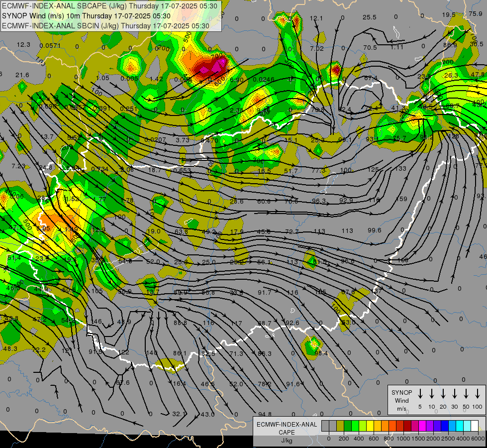Screen dimensions: 487x448
Task: Click the map value '46.5'
Action: 207,384
